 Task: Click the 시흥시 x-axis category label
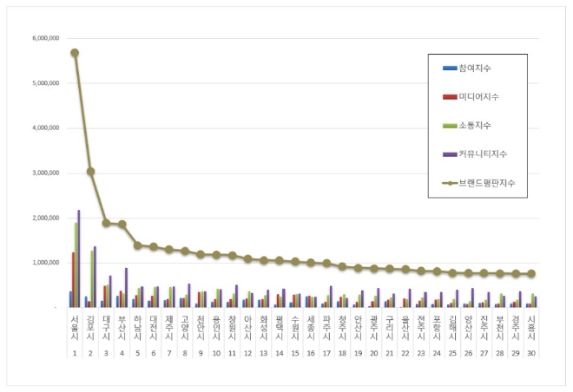click(x=531, y=330)
